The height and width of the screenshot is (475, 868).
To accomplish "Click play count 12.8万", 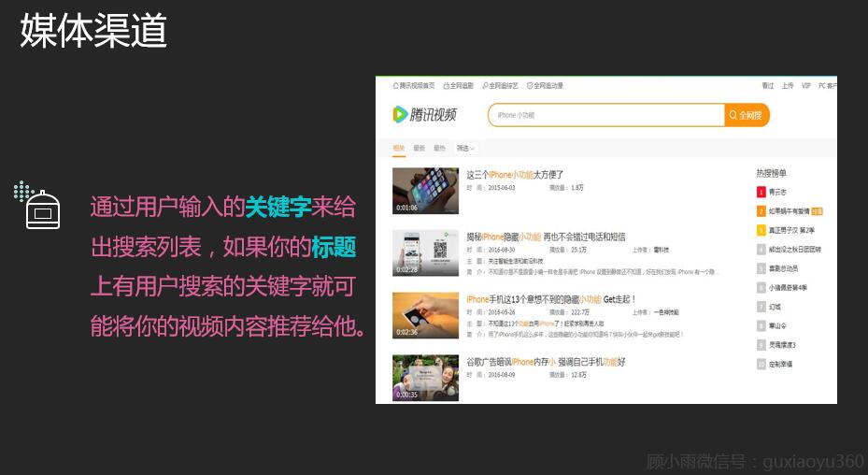I will tap(579, 375).
